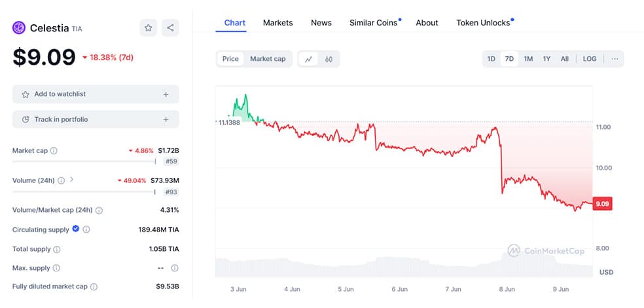Click info icon beside Max. supply value
The height and width of the screenshot is (308, 644).
pyautogui.click(x=175, y=268)
